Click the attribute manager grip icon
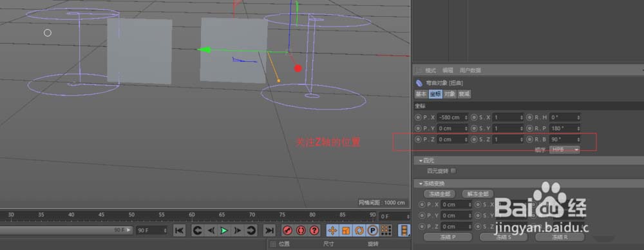Image resolution: width=644 pixels, height=250 pixels. click(419, 70)
